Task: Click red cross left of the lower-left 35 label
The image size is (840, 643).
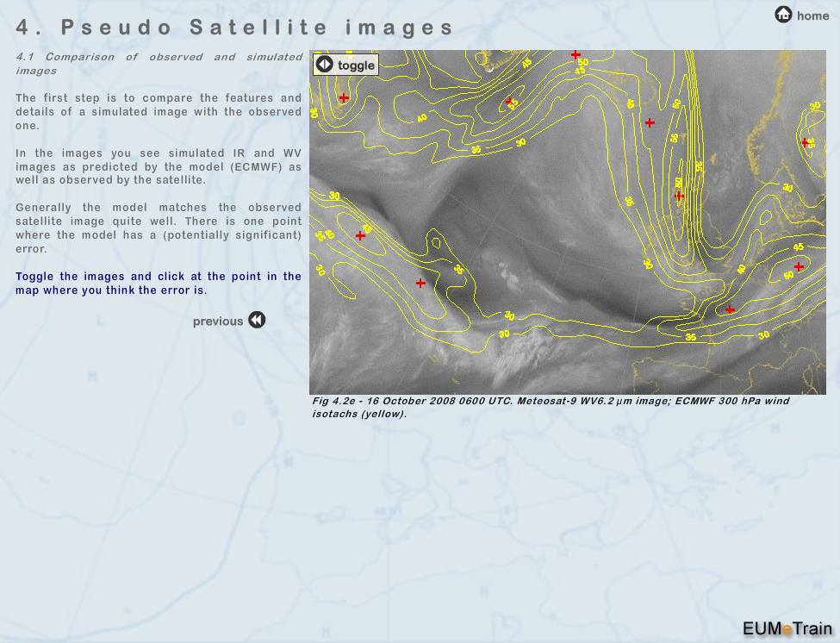Action: (x=420, y=283)
